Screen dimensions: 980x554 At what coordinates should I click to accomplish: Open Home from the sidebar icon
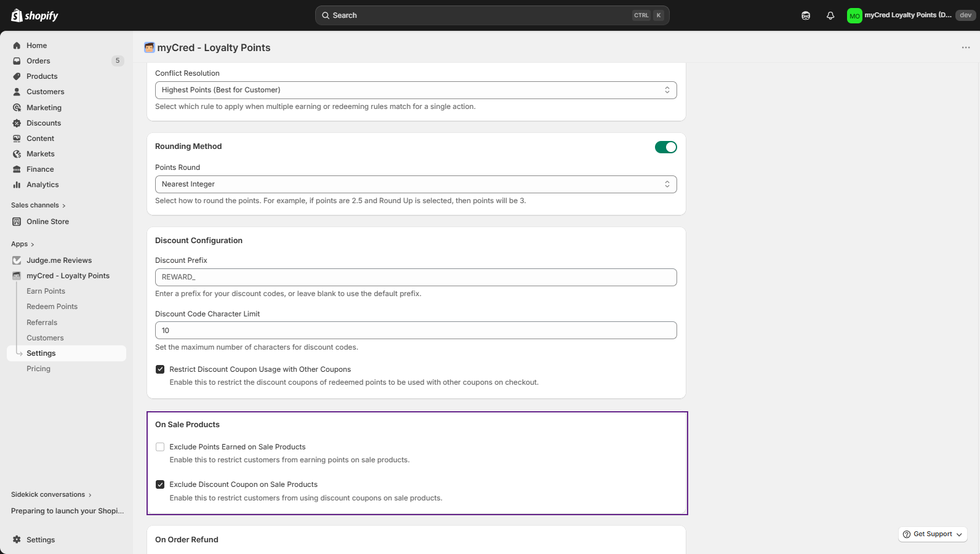pos(17,46)
